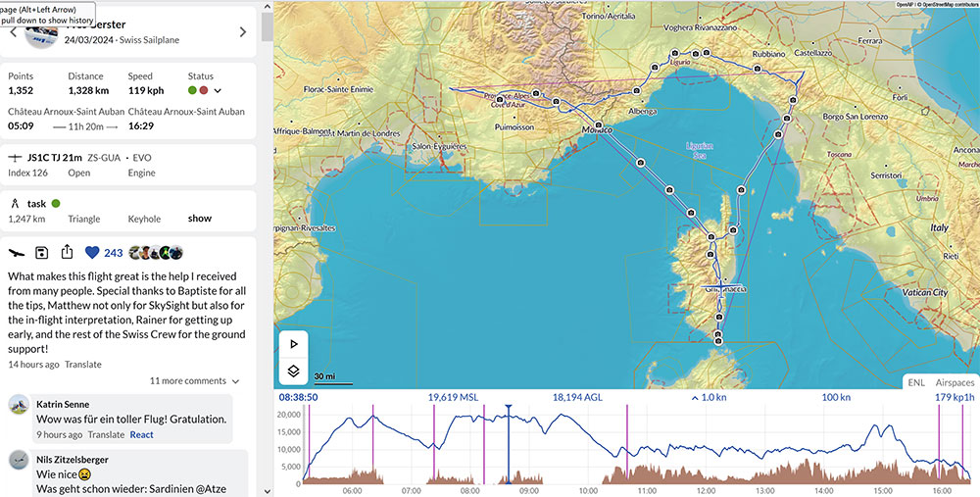Show the task details
980x497 pixels.
pos(199,219)
